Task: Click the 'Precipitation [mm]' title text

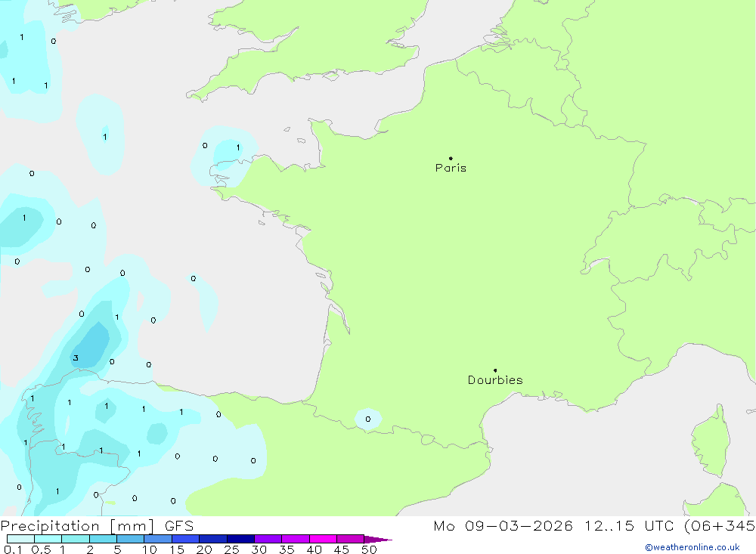Action: (x=77, y=526)
